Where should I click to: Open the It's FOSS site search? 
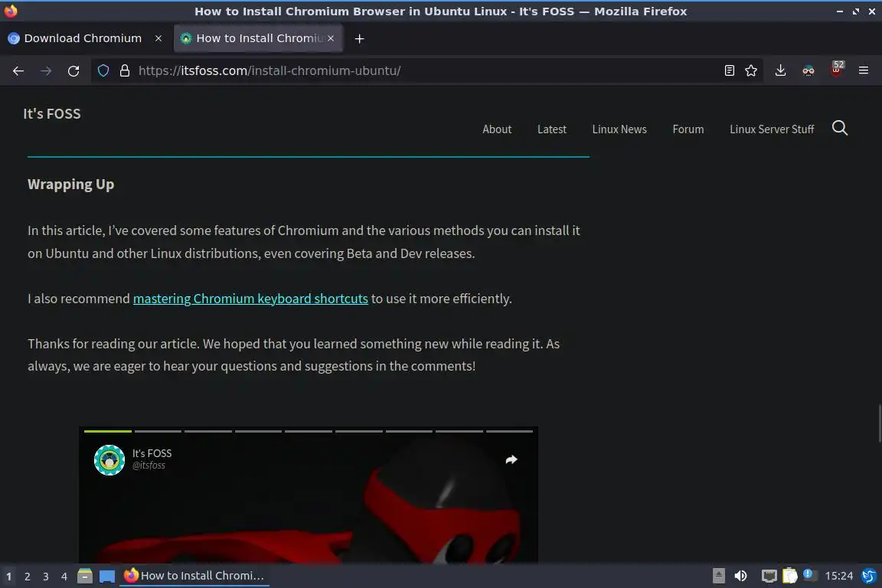[x=840, y=129]
